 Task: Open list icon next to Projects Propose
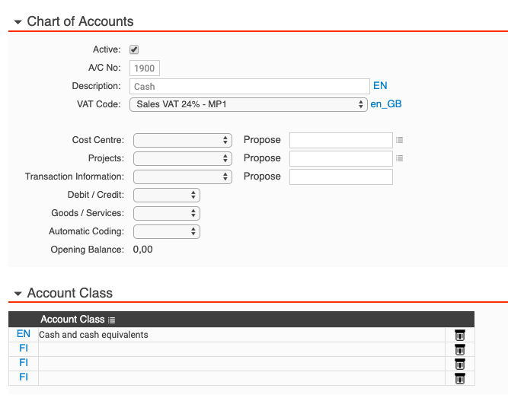click(x=400, y=158)
